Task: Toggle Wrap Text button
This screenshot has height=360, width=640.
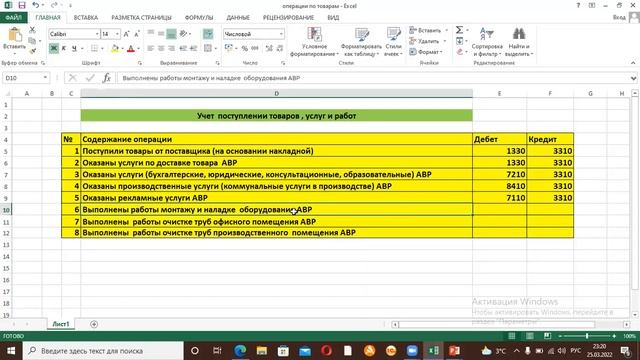Action: (208, 34)
